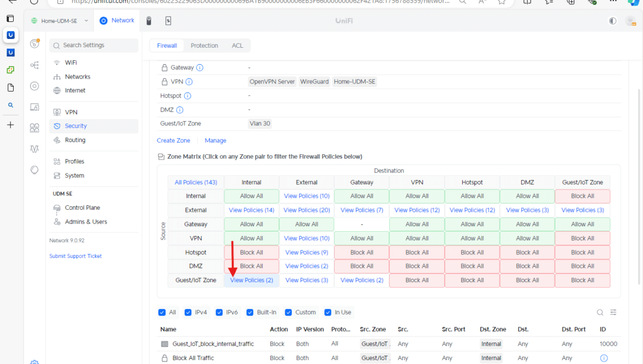Select the Guest_IoT_block_internal_traffic policy row

coord(389,344)
